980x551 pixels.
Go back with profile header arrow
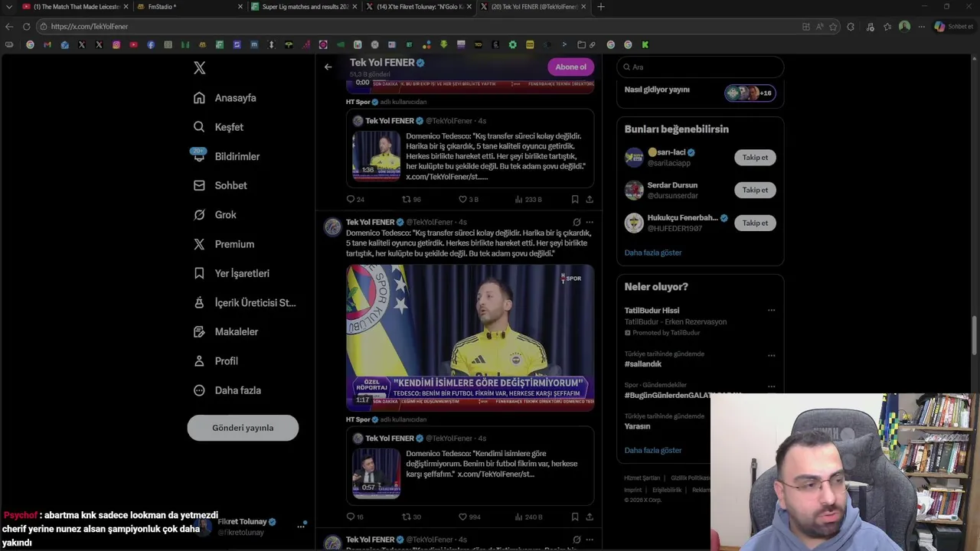pyautogui.click(x=328, y=67)
